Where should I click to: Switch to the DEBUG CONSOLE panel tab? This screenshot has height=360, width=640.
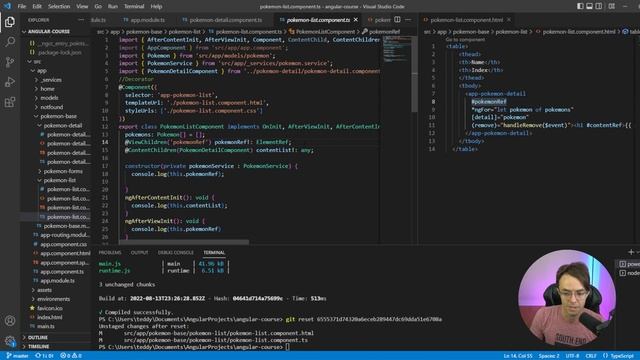point(176,253)
